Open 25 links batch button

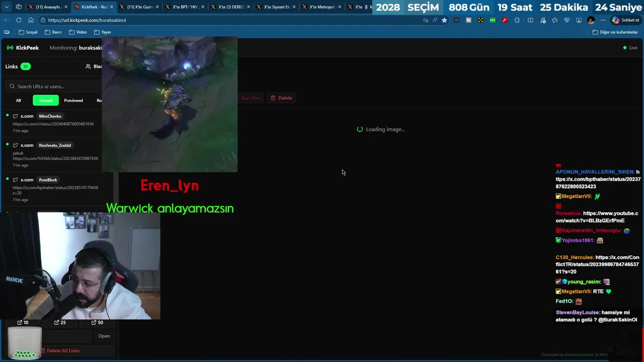(x=60, y=323)
